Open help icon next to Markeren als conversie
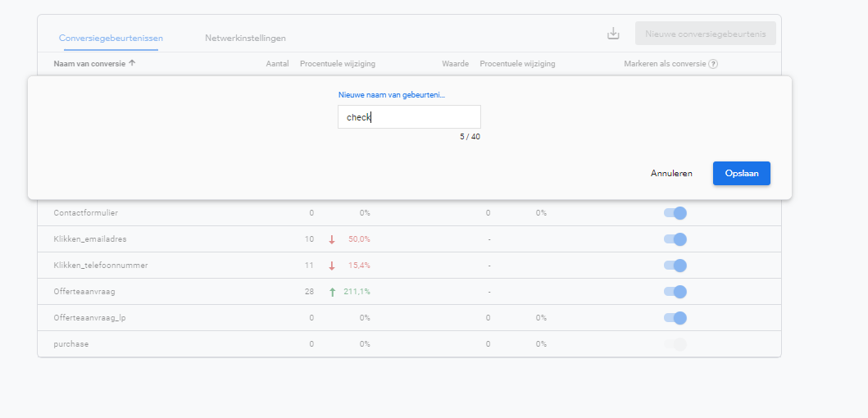 (x=714, y=64)
